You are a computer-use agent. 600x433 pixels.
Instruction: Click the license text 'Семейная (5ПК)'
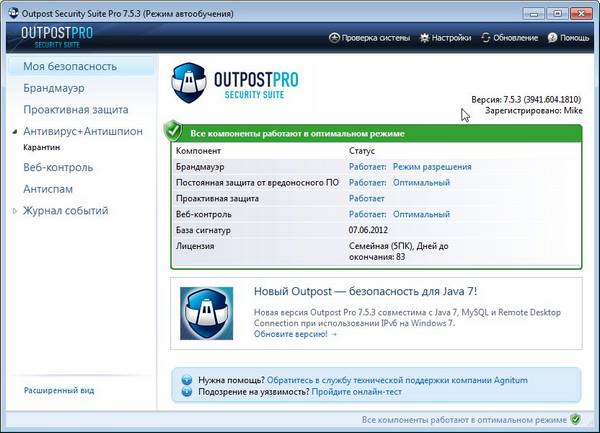click(x=381, y=246)
